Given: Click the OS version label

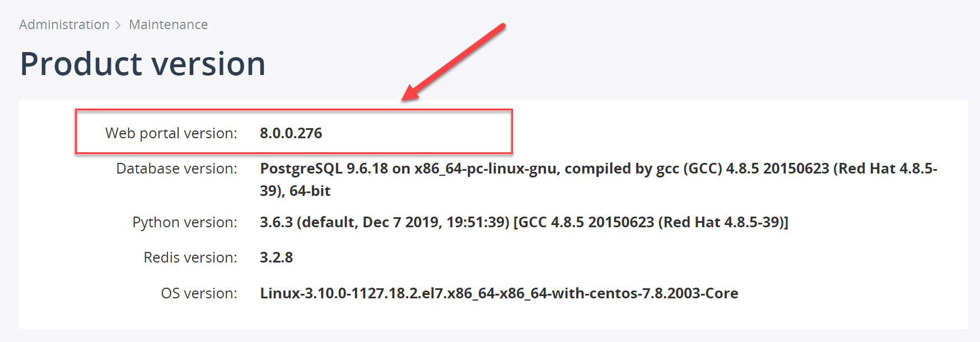Looking at the screenshot, I should [x=199, y=293].
